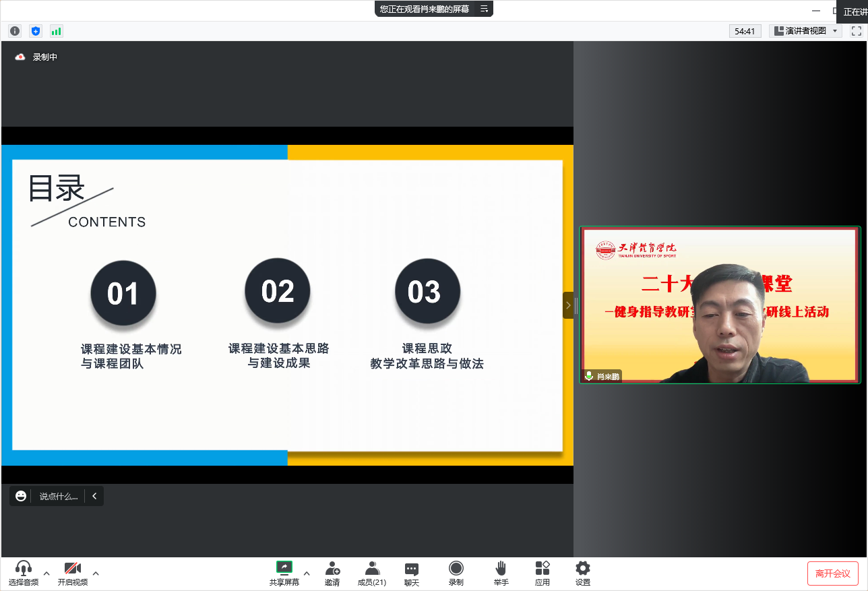Open the speaker view layout dropdown
Screen dimensions: 868x591
[805, 31]
